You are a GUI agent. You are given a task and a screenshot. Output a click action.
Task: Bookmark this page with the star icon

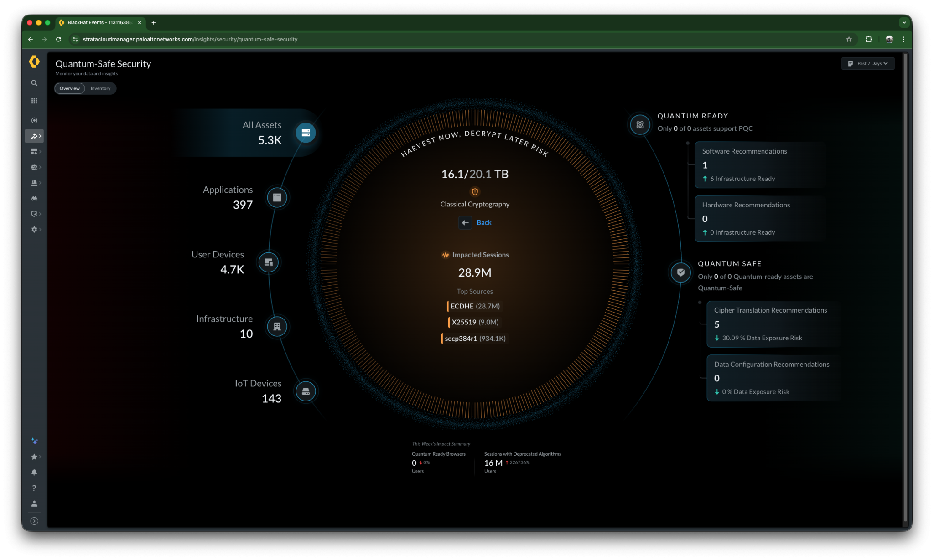pyautogui.click(x=849, y=39)
